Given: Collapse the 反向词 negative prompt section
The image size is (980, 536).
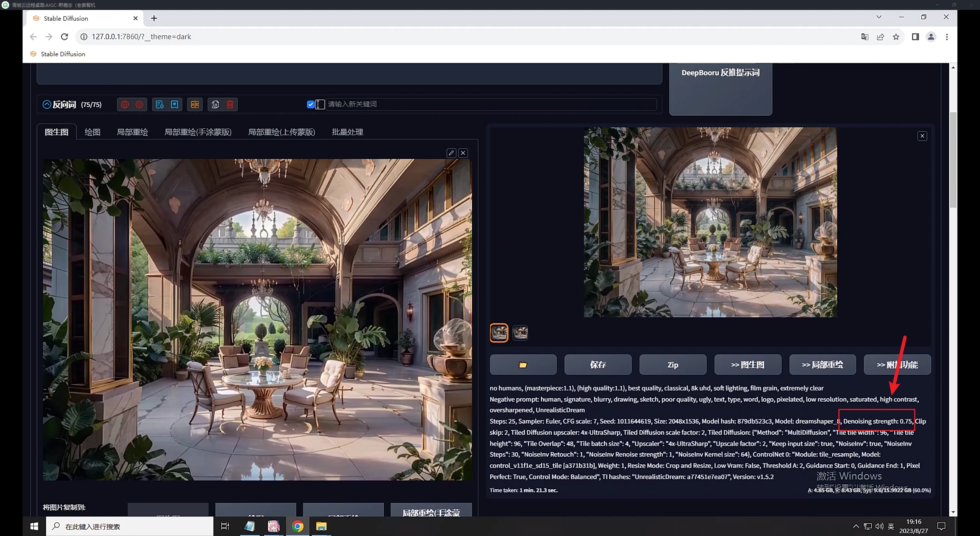Looking at the screenshot, I should [47, 105].
